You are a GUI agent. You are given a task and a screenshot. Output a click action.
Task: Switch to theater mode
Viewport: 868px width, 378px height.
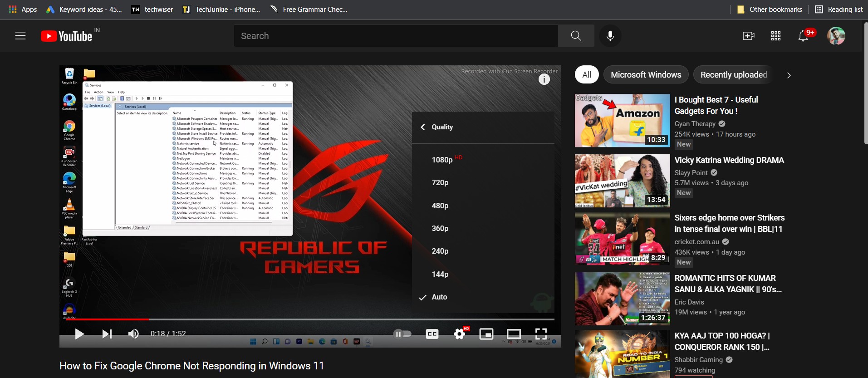514,334
